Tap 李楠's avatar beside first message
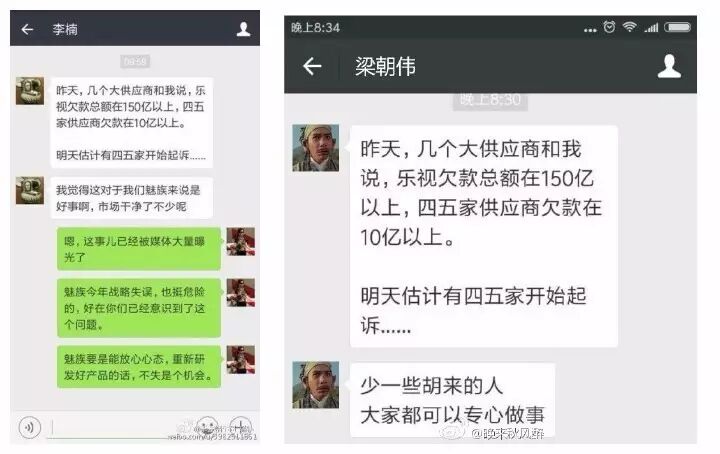 [30, 91]
